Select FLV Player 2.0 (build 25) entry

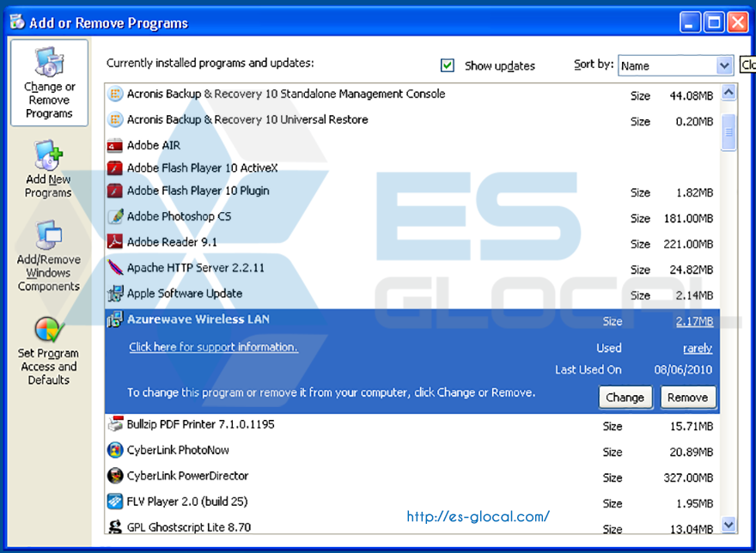pyautogui.click(x=412, y=501)
